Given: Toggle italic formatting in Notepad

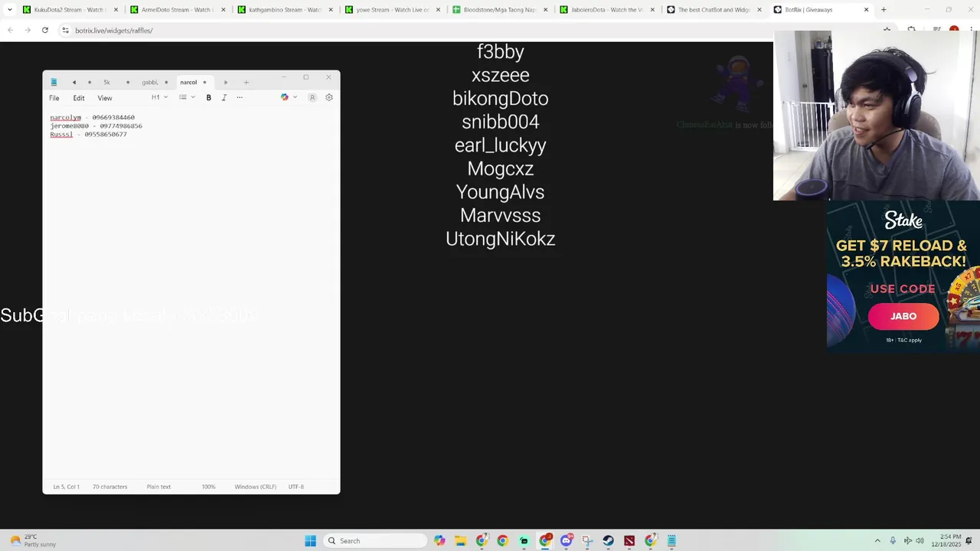Looking at the screenshot, I should pyautogui.click(x=224, y=97).
